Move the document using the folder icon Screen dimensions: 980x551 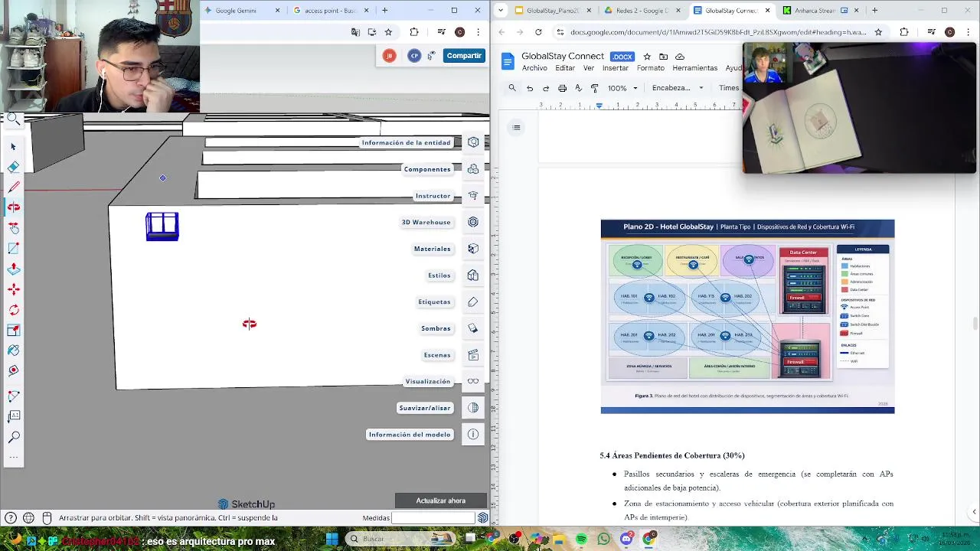(663, 57)
